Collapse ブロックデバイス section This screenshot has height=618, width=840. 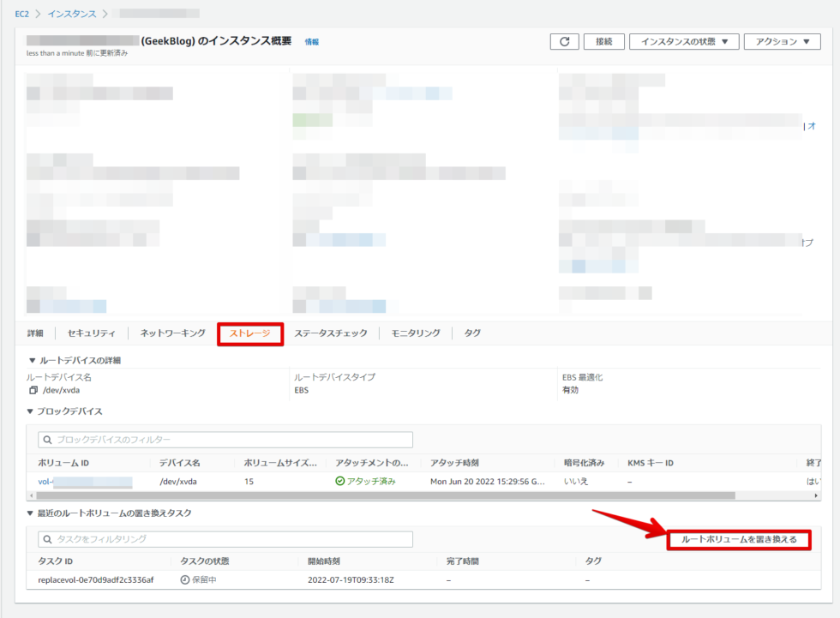pyautogui.click(x=32, y=411)
